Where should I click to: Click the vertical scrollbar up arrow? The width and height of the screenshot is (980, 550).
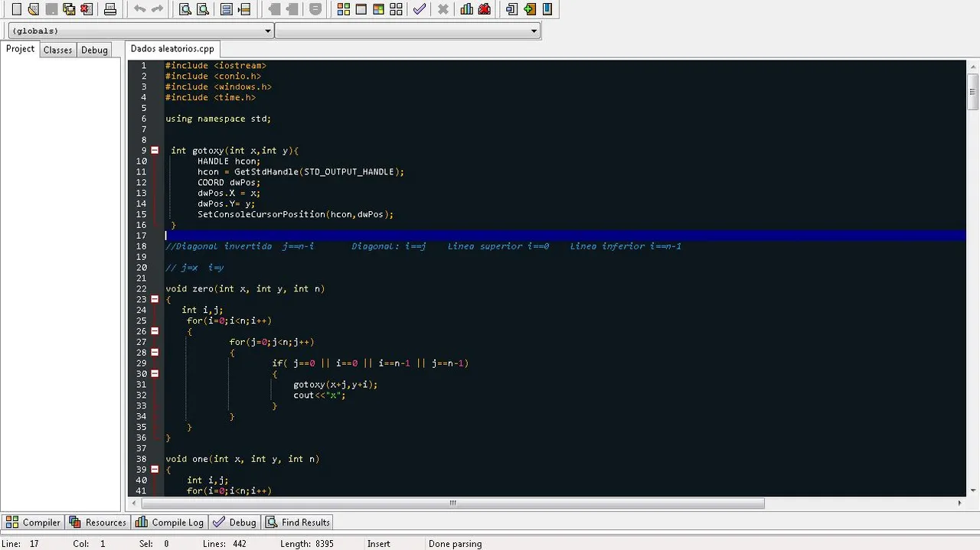(972, 67)
